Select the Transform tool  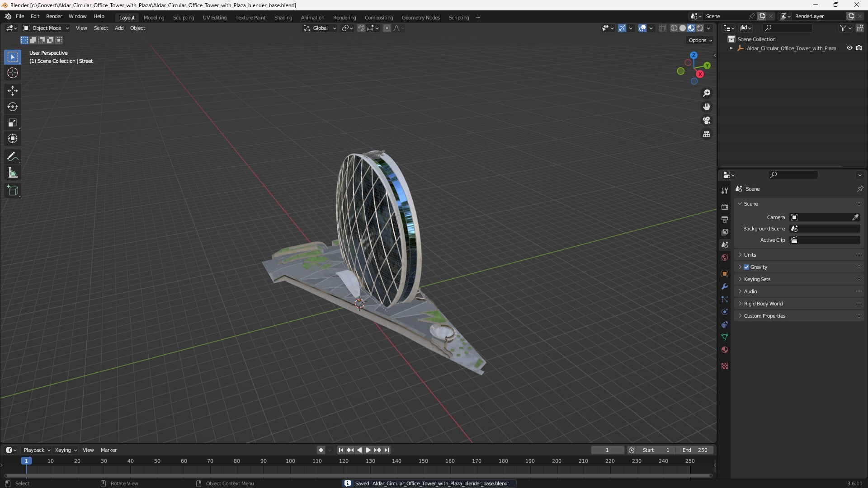click(13, 138)
